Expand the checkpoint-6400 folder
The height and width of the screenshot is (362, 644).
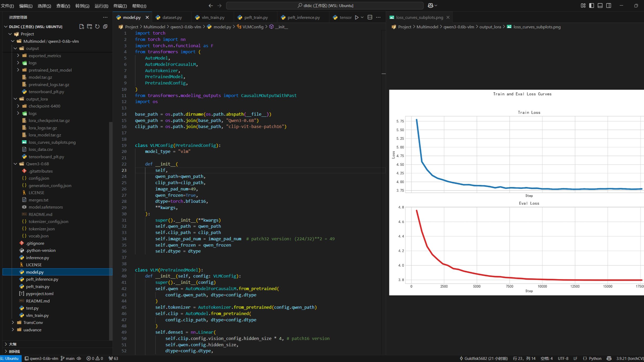pyautogui.click(x=18, y=106)
